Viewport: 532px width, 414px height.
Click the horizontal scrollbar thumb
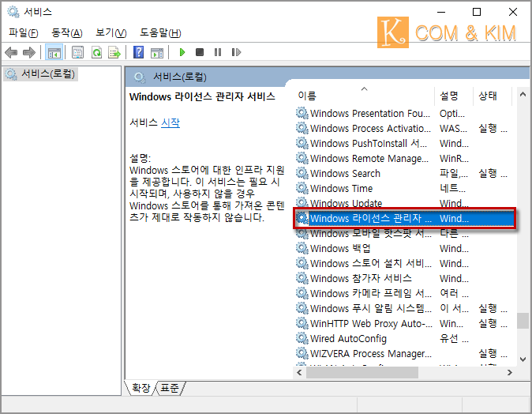(362, 373)
